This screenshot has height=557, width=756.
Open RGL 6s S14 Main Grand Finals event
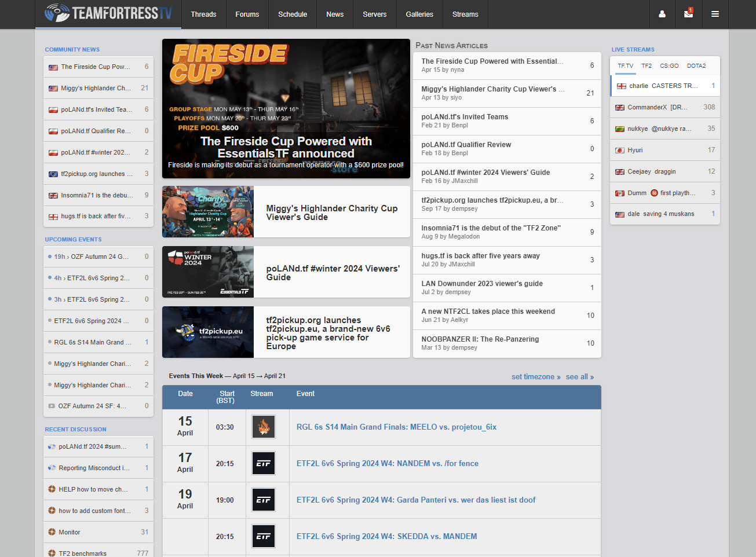[396, 427]
